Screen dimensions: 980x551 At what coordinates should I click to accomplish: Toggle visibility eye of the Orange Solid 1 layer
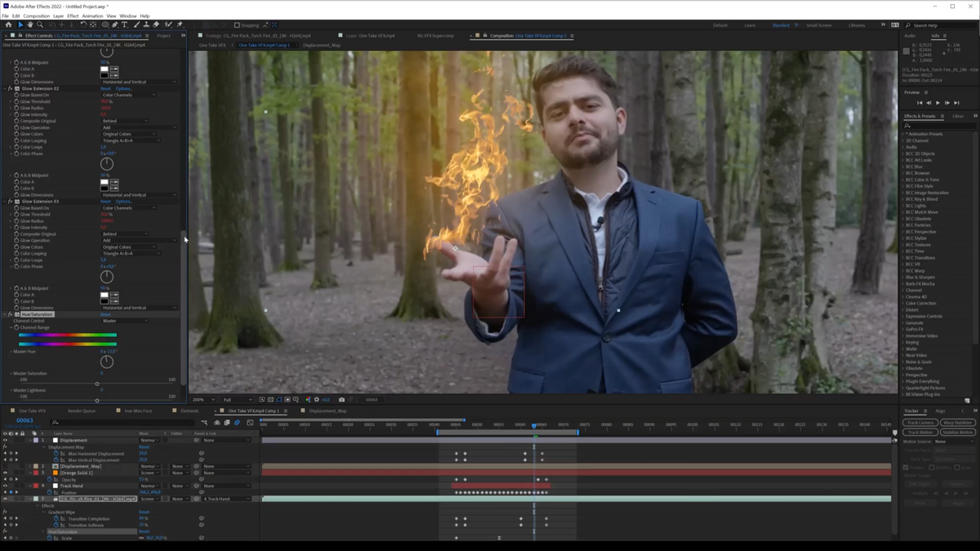pos(5,473)
